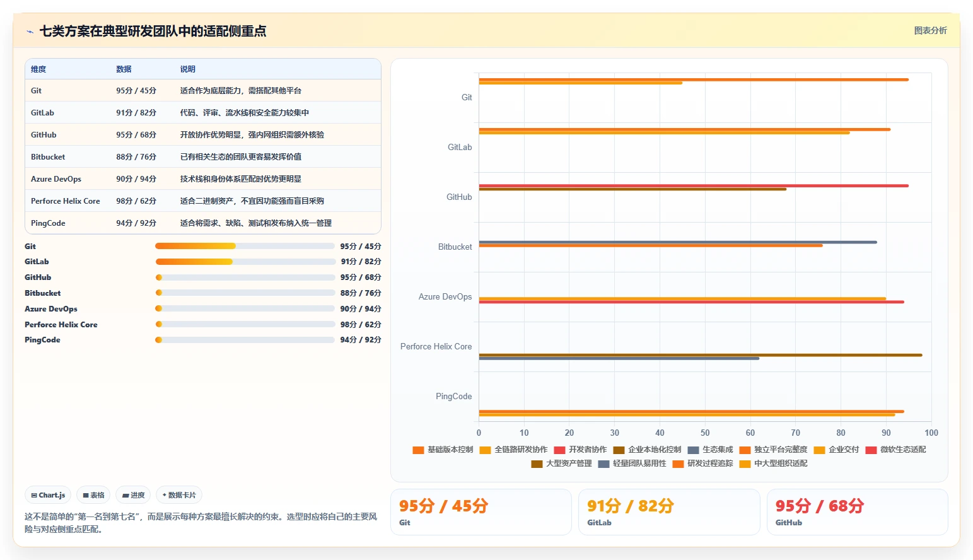Screen dimensions: 973x560
Task: Click the 'Azure DevOps' label in the progress list
Action: pyautogui.click(x=51, y=309)
